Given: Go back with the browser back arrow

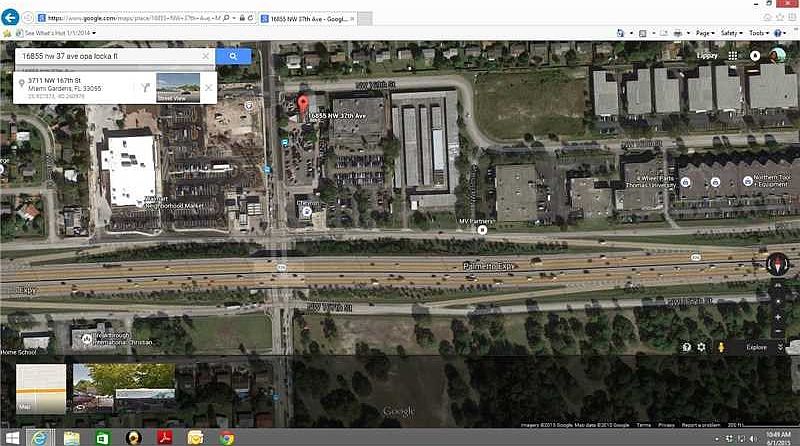Looking at the screenshot, I should pyautogui.click(x=10, y=17).
